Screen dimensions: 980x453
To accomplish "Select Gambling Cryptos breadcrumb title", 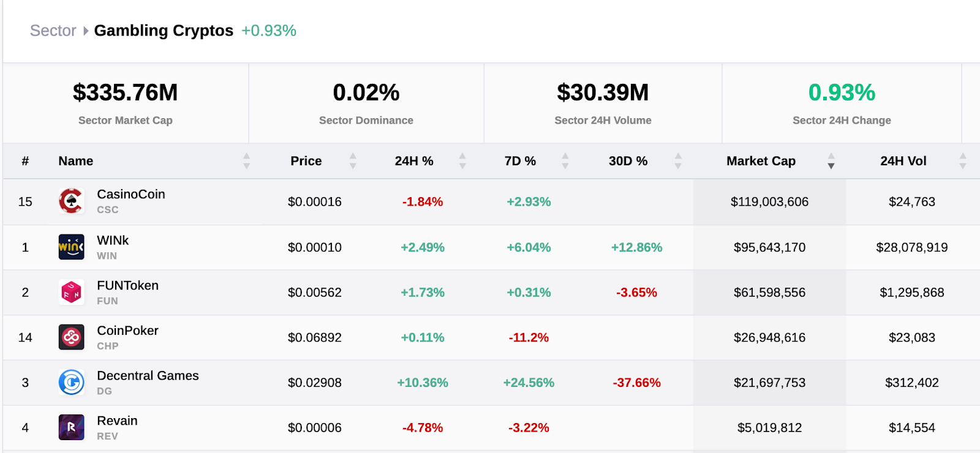I will (164, 31).
